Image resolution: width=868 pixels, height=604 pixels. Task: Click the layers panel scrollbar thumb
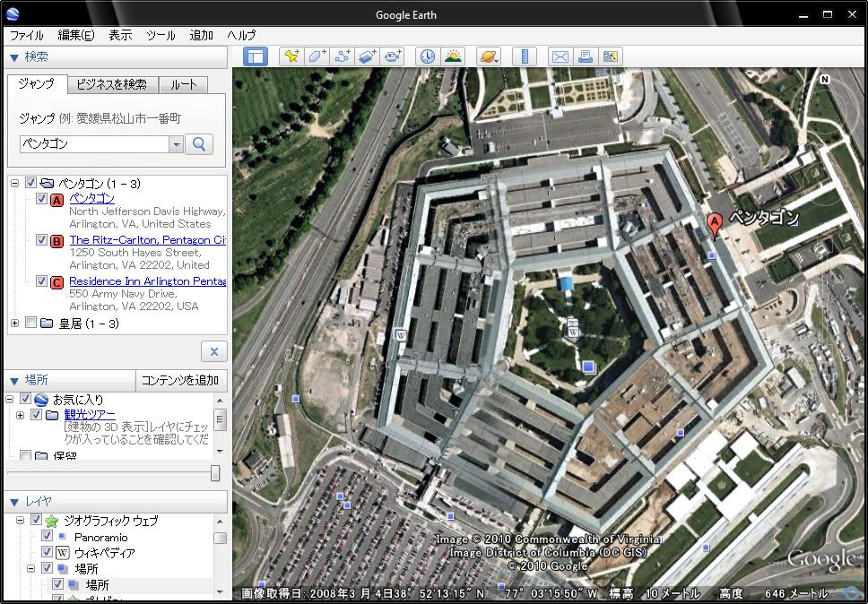tap(220, 539)
